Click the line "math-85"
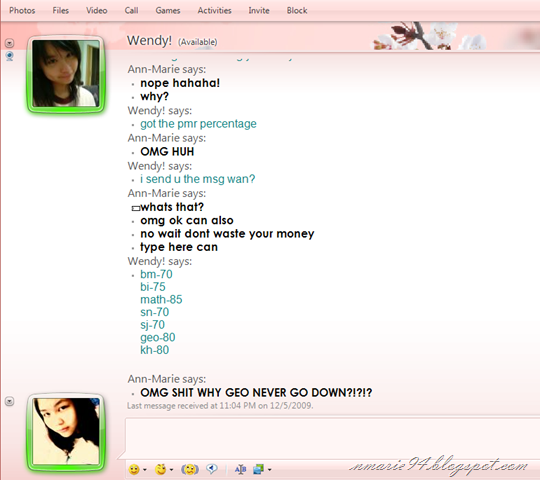Viewport: 540px width, 480px height. tap(161, 300)
